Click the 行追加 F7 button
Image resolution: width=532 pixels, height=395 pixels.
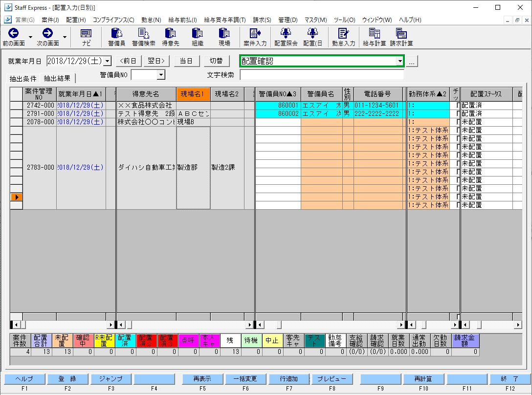pyautogui.click(x=288, y=379)
